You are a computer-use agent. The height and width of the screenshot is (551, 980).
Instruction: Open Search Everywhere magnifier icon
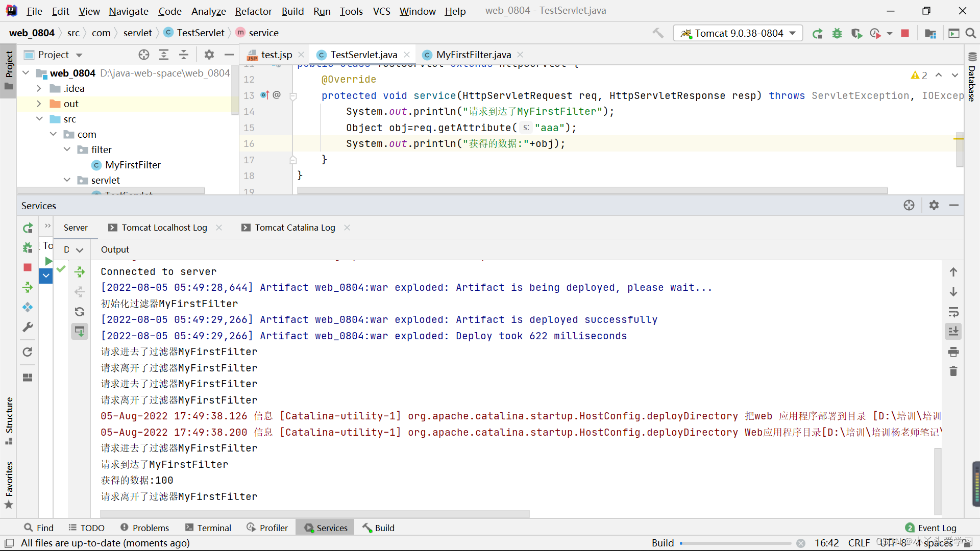tap(971, 33)
